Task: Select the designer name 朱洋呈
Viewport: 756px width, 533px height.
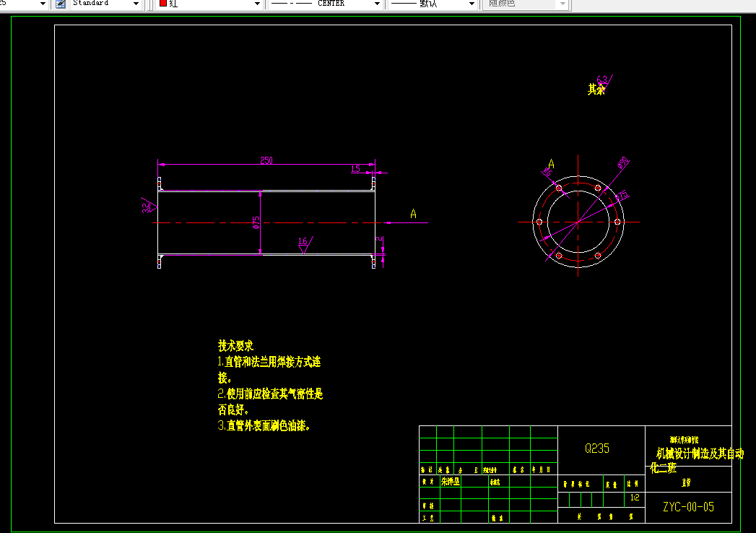Action: point(451,482)
